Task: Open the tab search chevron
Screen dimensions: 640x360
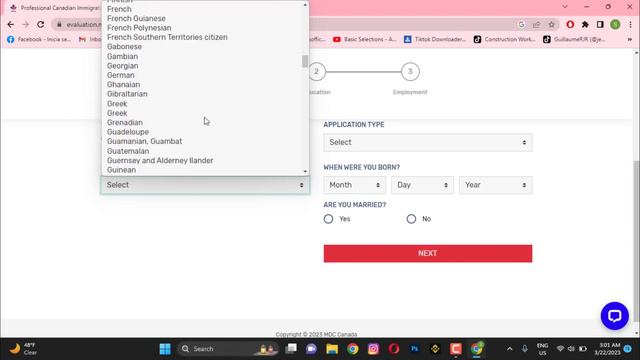Action: [565, 7]
